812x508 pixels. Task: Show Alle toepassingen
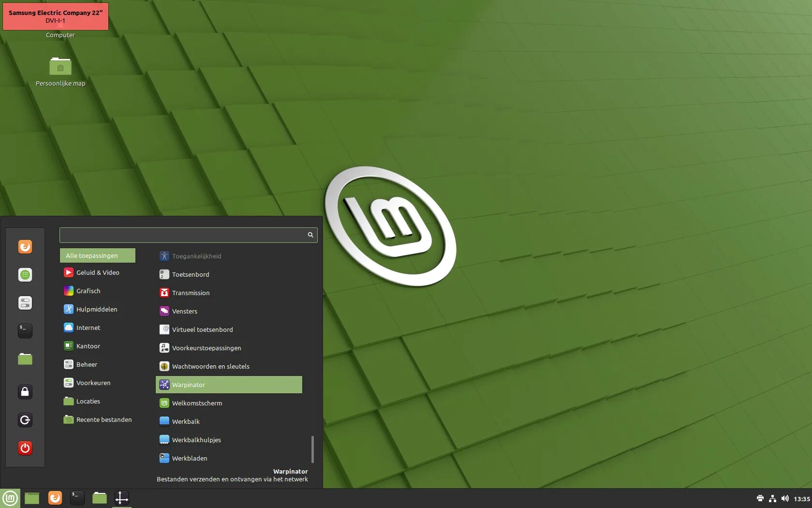pos(97,255)
